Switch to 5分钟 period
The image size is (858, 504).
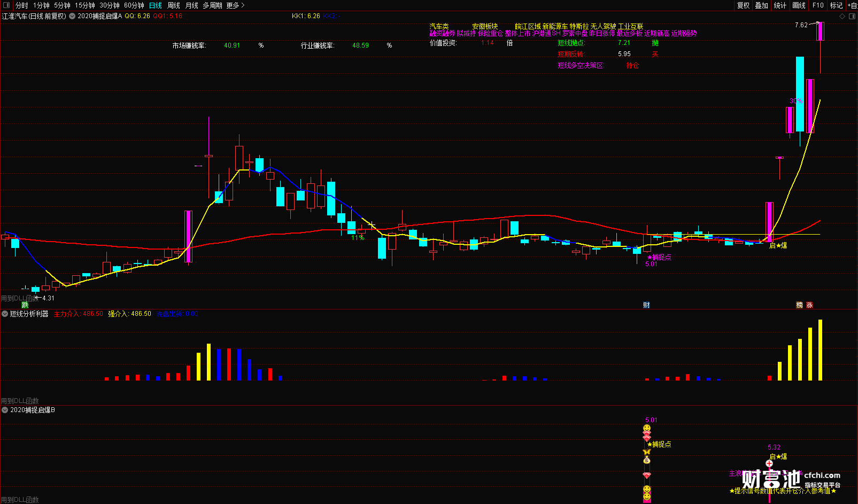point(62,5)
